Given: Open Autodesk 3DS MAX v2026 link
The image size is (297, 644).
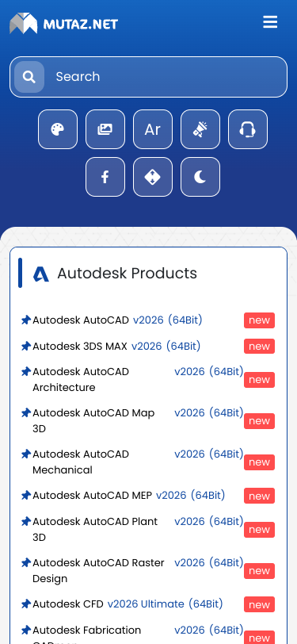Looking at the screenshot, I should 116,347.
